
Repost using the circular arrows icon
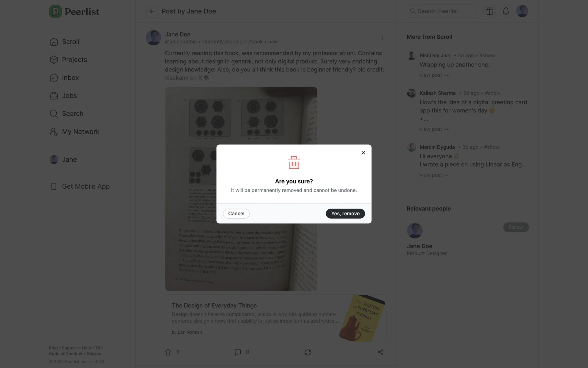click(308, 352)
